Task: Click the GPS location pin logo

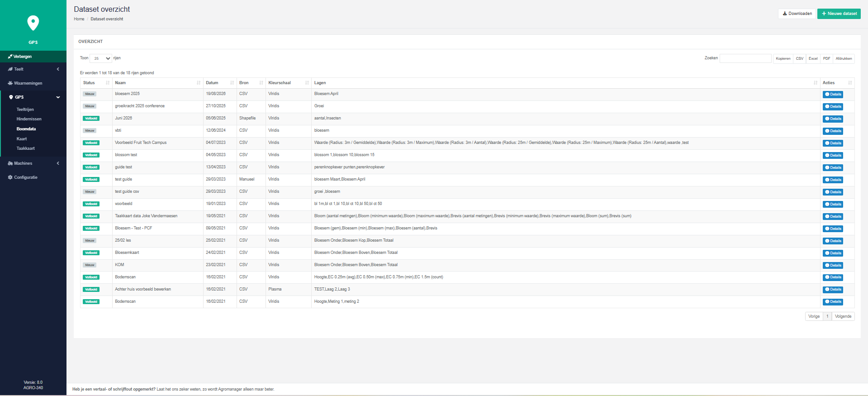Action: tap(33, 23)
